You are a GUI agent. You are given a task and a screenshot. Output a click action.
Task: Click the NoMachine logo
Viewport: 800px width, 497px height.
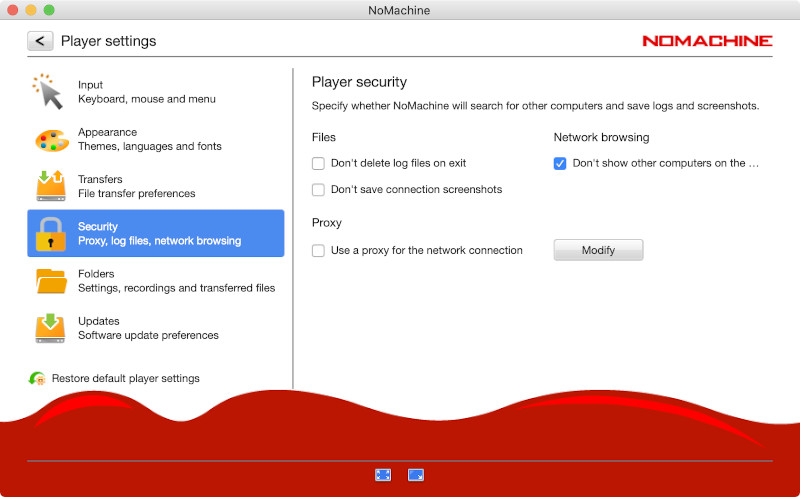click(x=707, y=41)
